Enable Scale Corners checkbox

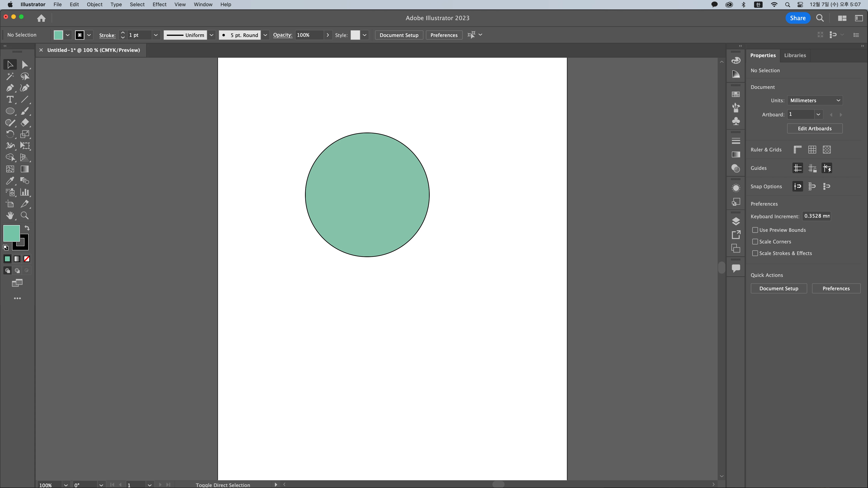[755, 241]
